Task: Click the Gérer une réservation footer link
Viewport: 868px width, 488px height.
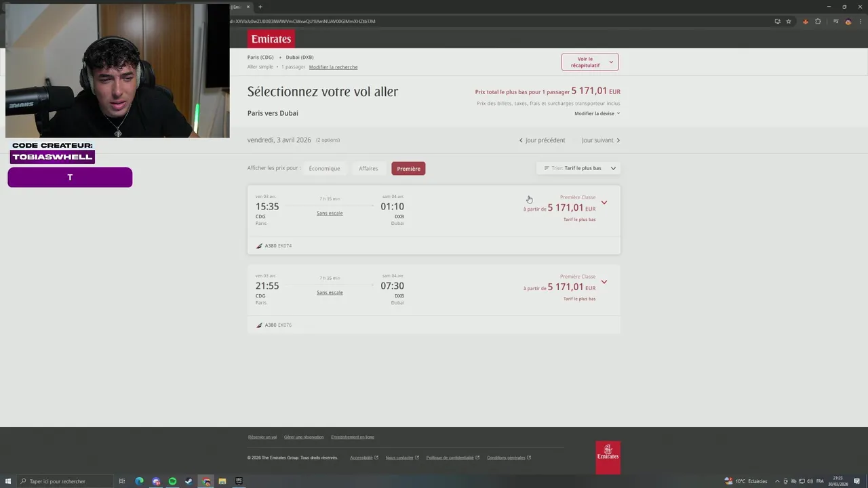Action: point(304,437)
